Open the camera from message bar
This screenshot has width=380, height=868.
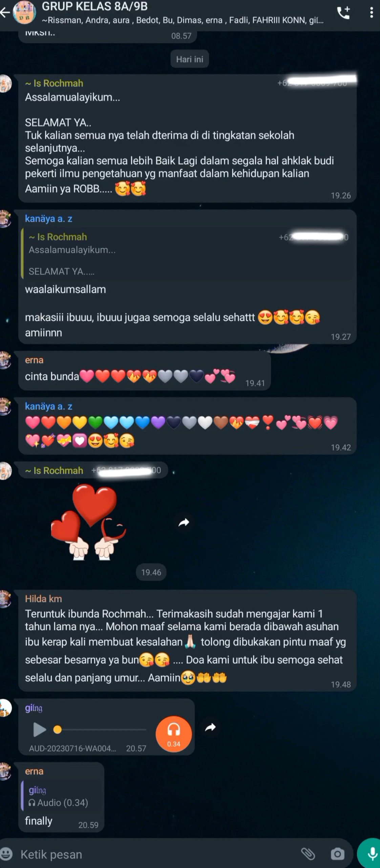337,854
